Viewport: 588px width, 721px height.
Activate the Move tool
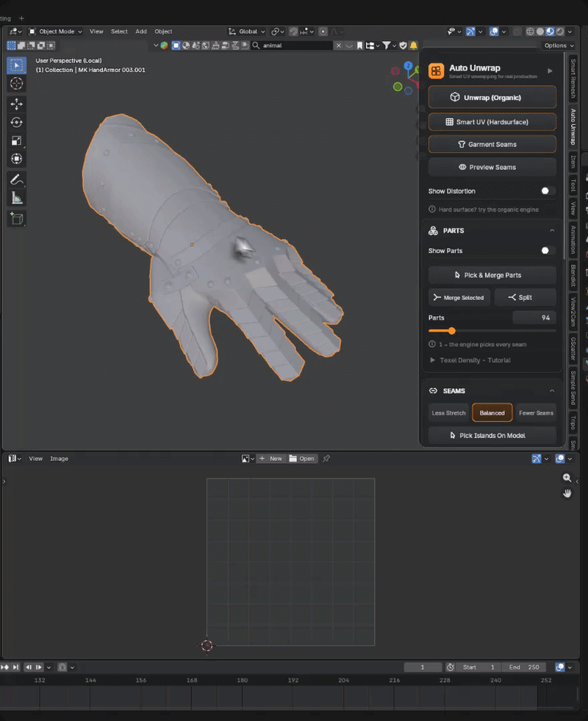click(x=17, y=104)
